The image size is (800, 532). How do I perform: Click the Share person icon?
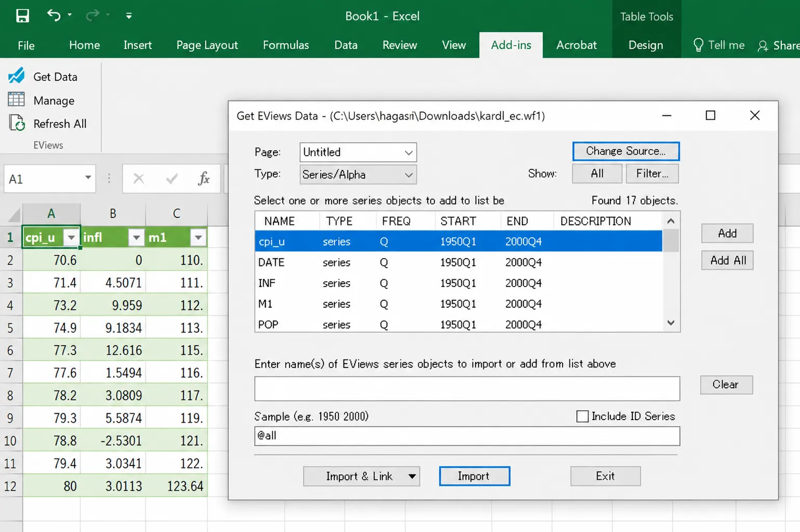click(763, 46)
